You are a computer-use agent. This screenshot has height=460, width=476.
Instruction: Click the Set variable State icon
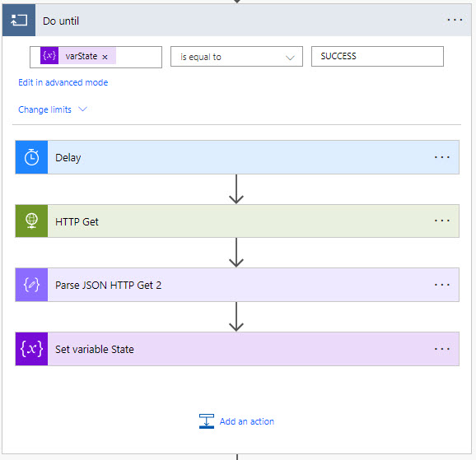31,349
